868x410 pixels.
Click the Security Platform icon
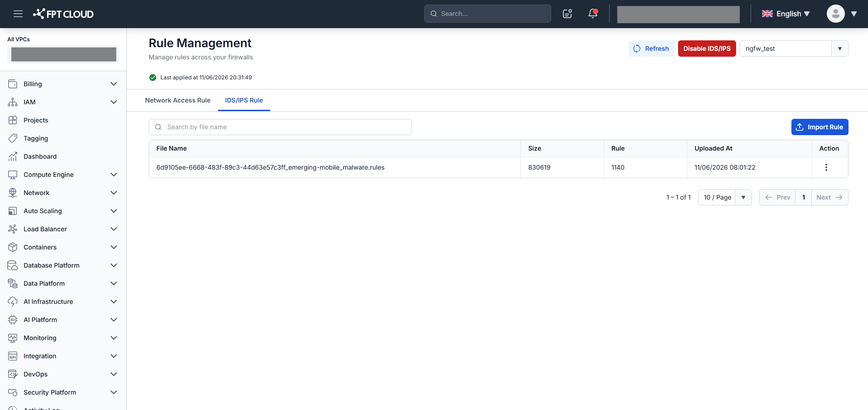point(13,392)
